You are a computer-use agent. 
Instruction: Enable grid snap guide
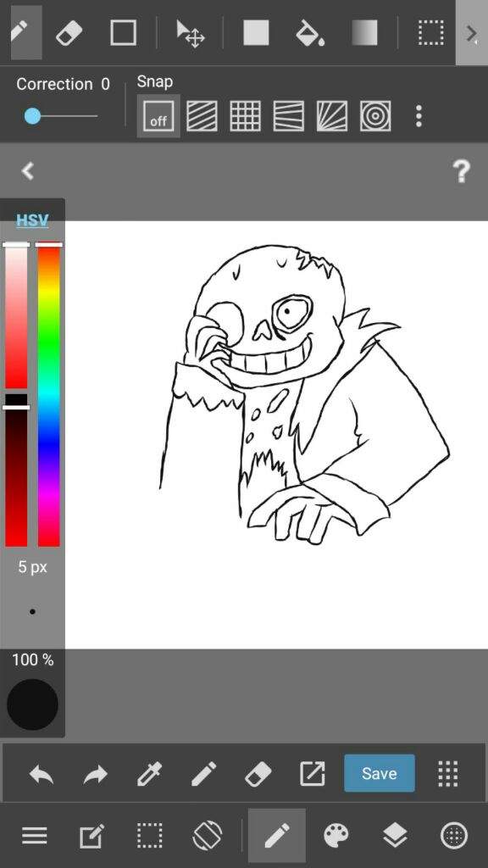coord(245,116)
